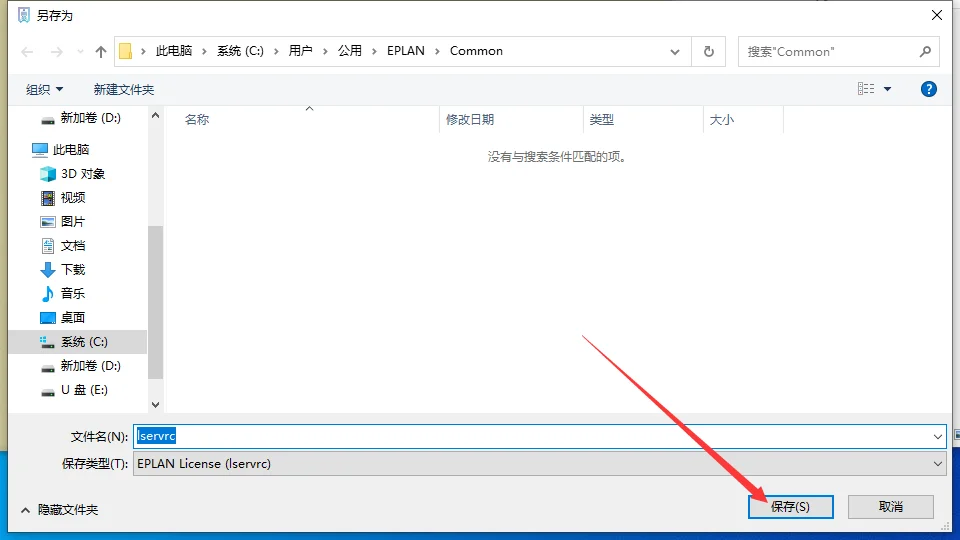
Task: Select the 音乐 folder in sidebar
Action: [73, 294]
